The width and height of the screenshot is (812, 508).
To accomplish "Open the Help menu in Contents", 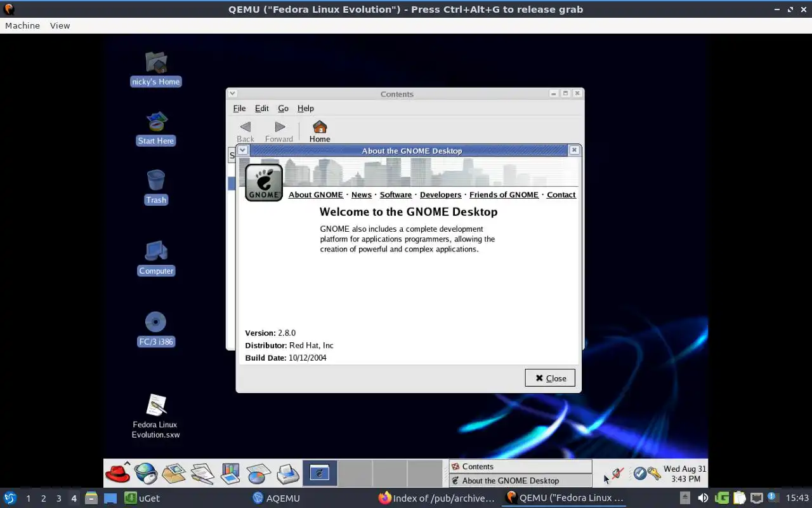I will click(x=306, y=108).
